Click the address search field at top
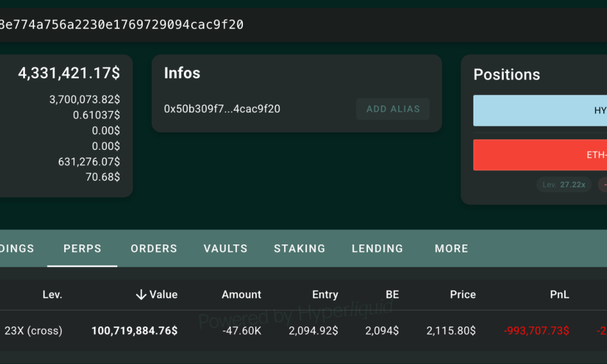The image size is (607, 364). [303, 25]
